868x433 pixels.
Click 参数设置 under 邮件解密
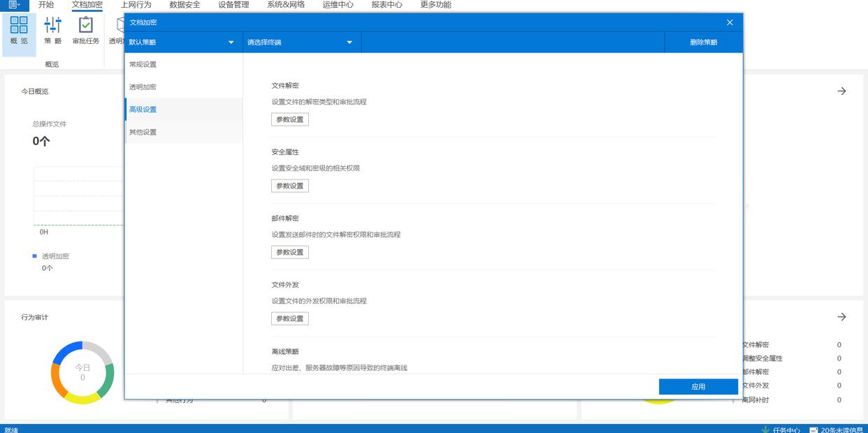(289, 252)
